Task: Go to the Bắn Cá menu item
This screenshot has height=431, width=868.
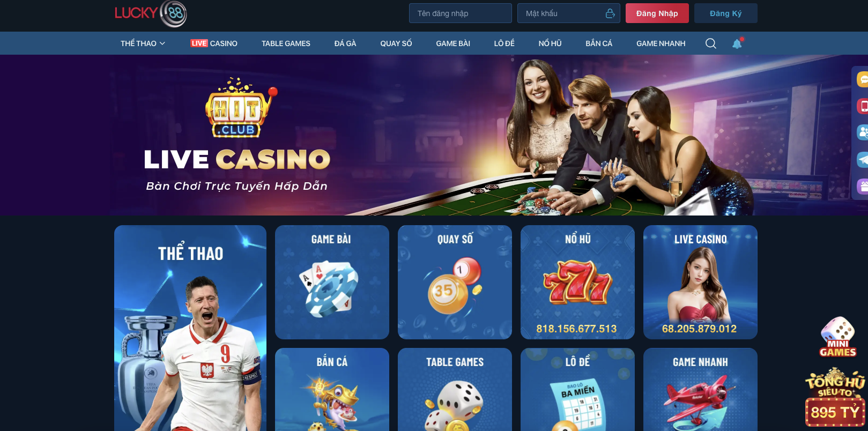Action: (599, 43)
